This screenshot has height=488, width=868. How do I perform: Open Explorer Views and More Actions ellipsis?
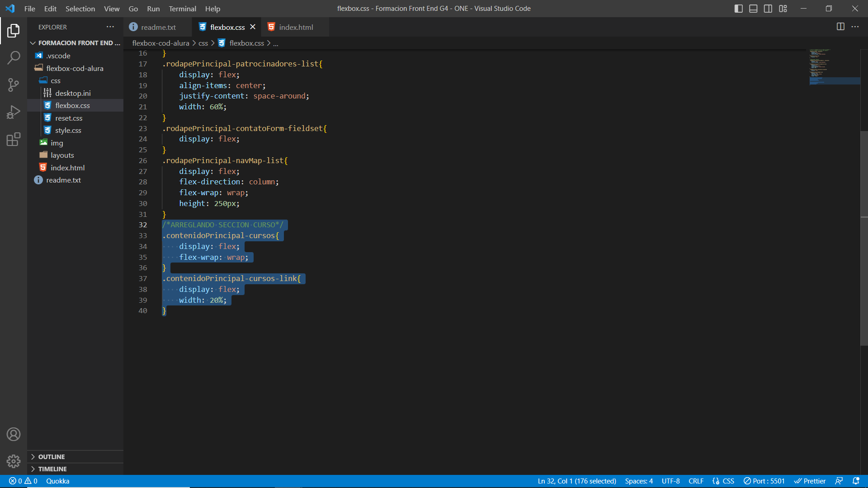(x=110, y=27)
